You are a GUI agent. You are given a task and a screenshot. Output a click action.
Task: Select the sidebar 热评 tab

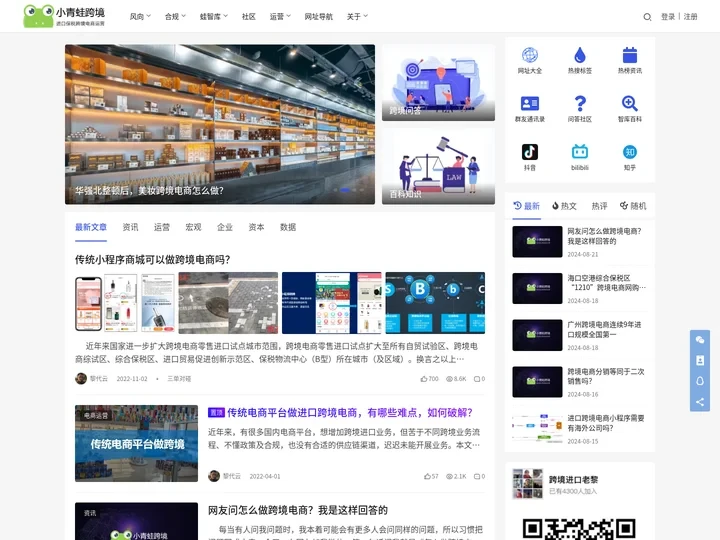click(x=599, y=206)
